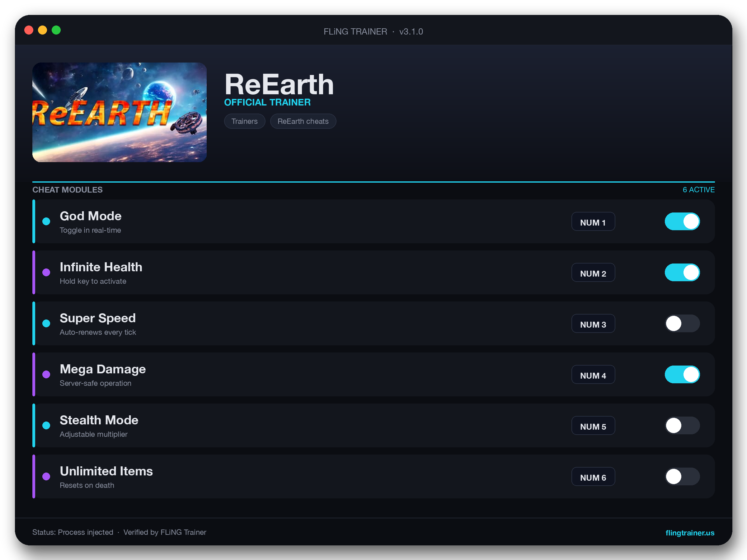
Task: Select the NUM 4 hotkey badge
Action: (593, 374)
